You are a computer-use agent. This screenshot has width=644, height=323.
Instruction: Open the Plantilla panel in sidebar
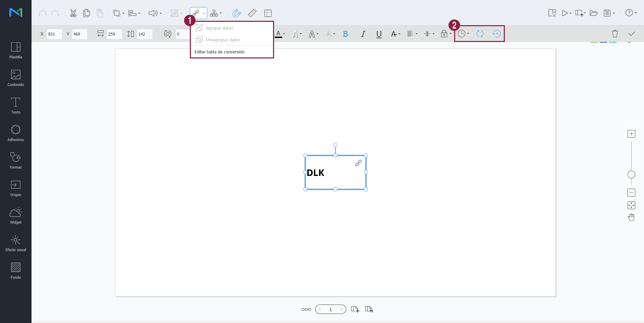(15, 50)
